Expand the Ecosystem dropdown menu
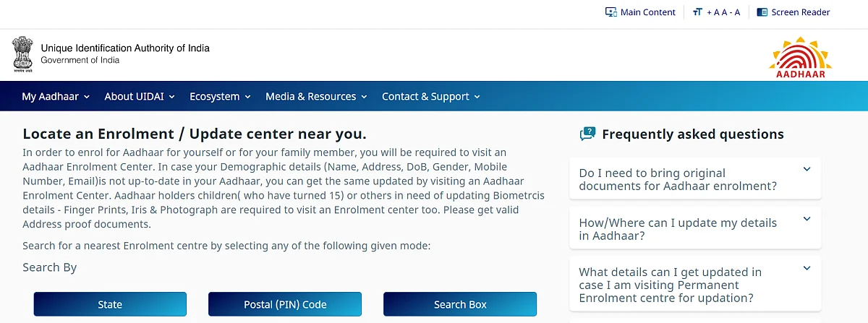The height and width of the screenshot is (323, 868). 220,96
